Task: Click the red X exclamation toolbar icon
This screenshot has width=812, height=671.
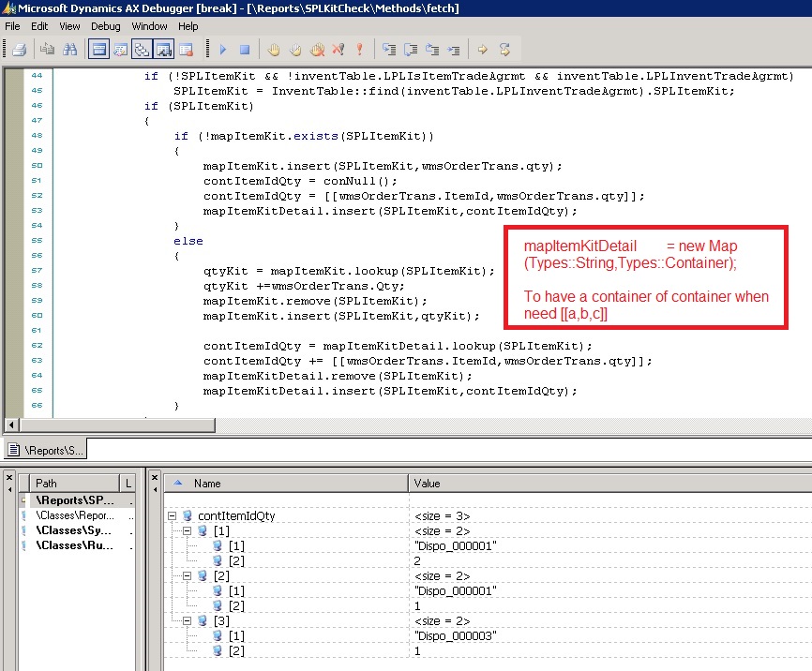Action: tap(338, 50)
